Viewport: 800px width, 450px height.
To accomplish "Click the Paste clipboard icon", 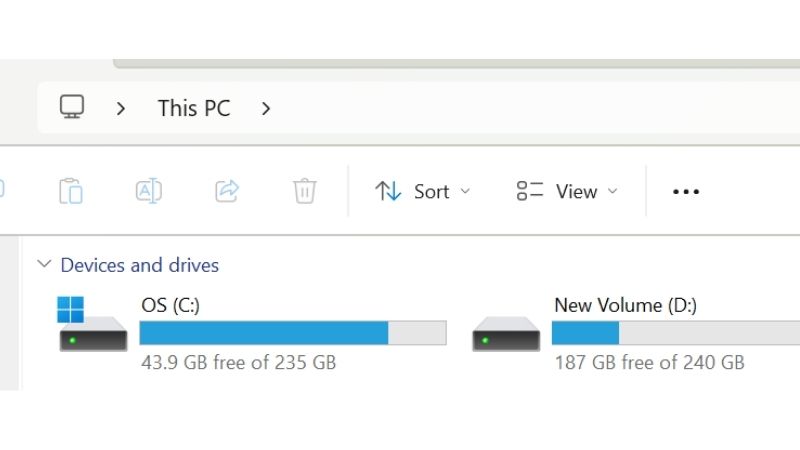I will click(x=70, y=191).
